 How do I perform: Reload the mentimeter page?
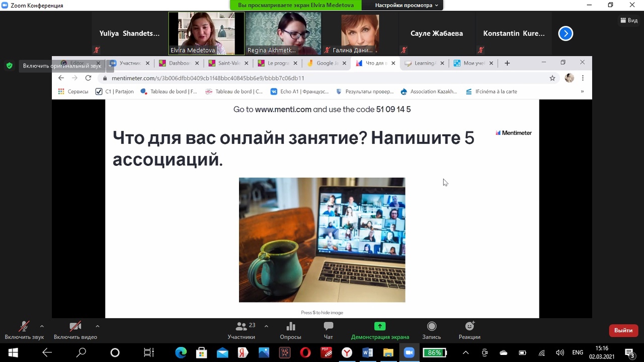pyautogui.click(x=88, y=78)
